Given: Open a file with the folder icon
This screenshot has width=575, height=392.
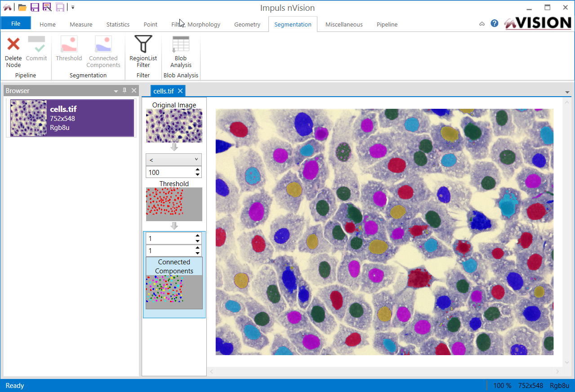Looking at the screenshot, I should click(x=22, y=7).
